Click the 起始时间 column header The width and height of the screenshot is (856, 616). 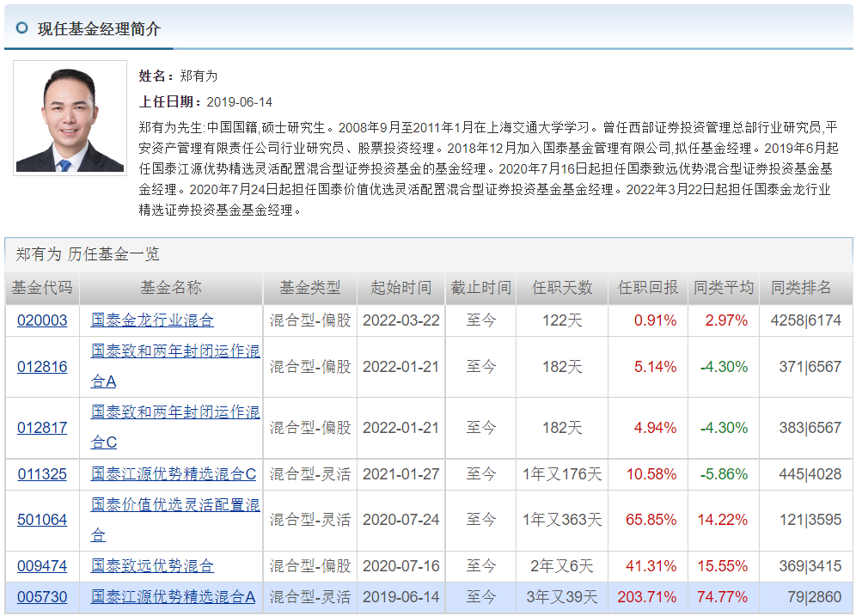point(400,289)
